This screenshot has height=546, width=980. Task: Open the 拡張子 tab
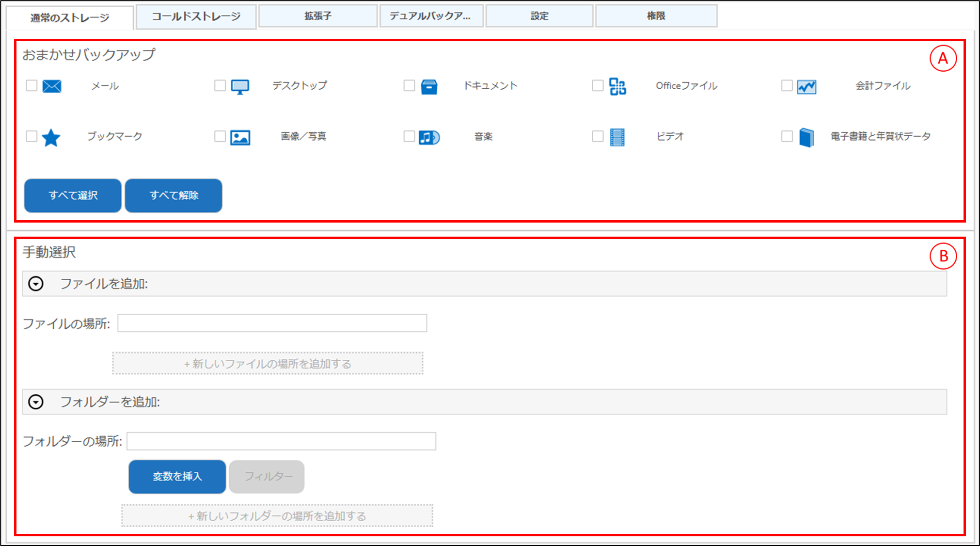click(x=318, y=16)
